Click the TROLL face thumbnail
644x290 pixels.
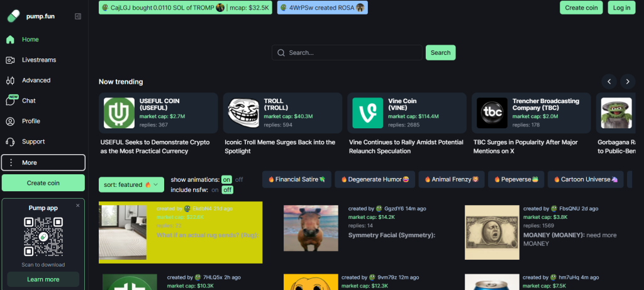pos(243,113)
